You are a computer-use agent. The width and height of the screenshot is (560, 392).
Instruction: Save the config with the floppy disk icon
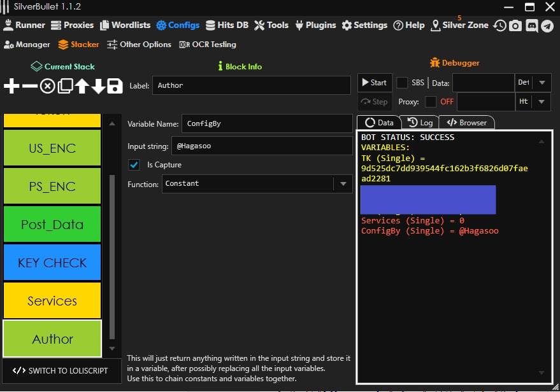point(115,86)
